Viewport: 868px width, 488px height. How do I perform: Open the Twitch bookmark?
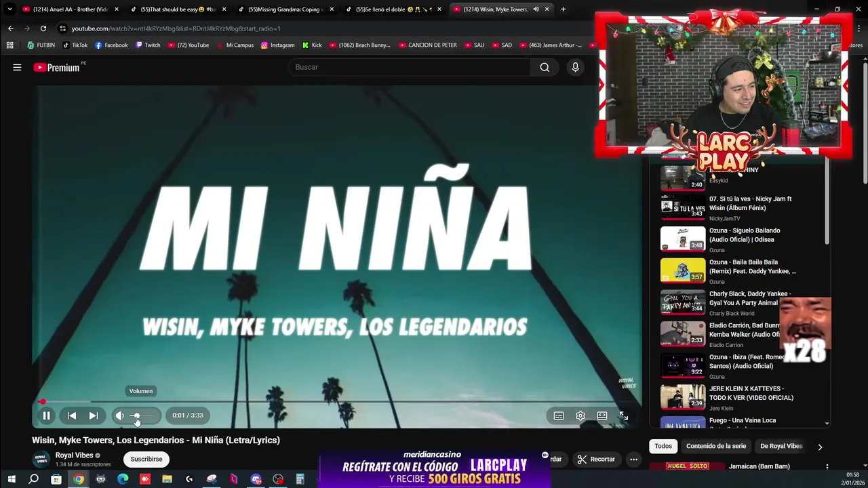click(148, 45)
